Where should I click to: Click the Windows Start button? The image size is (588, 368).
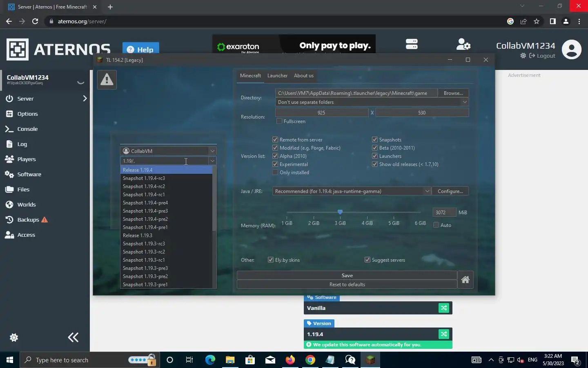click(x=10, y=360)
